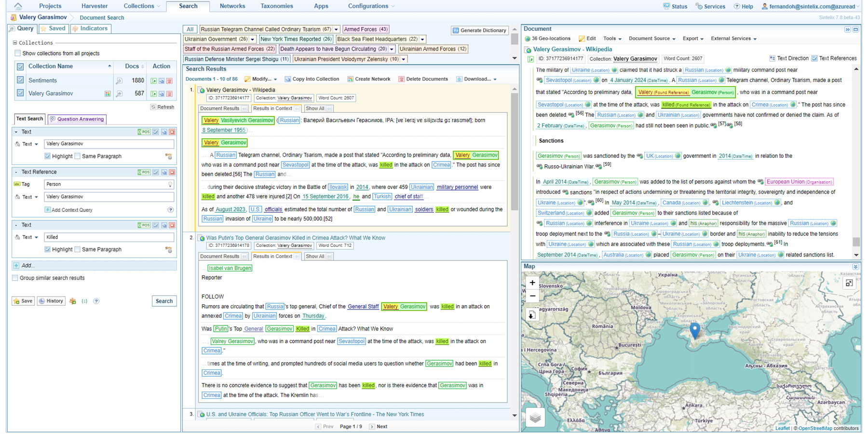This screenshot has width=868, height=434.
Task: Open the Taxonomies tab
Action: [277, 6]
